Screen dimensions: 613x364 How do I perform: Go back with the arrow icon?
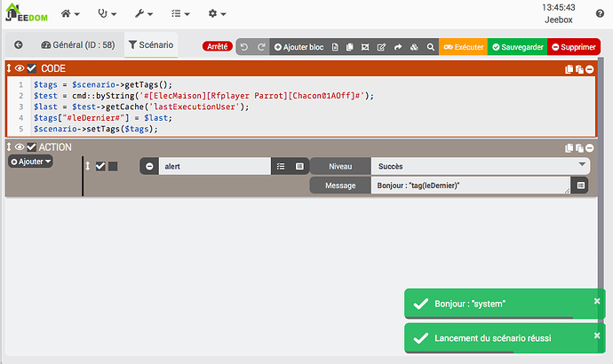[x=19, y=45]
